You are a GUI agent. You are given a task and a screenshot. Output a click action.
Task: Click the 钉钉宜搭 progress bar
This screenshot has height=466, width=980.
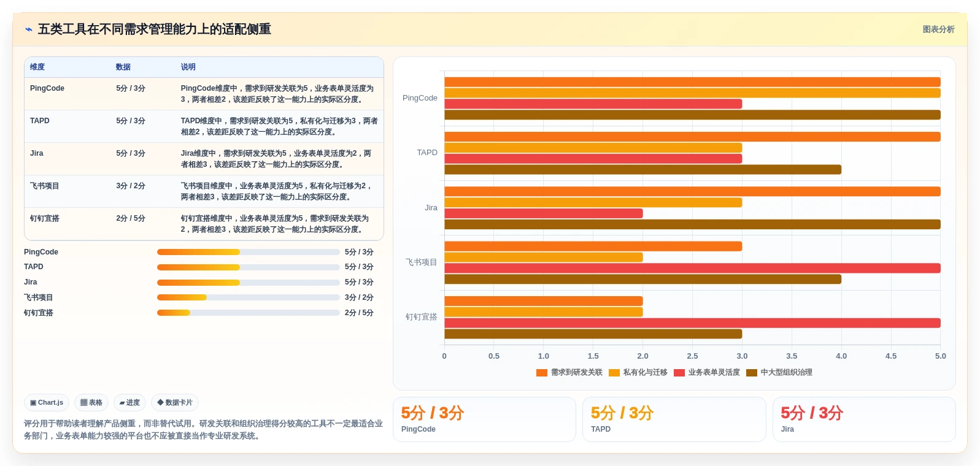pyautogui.click(x=248, y=313)
